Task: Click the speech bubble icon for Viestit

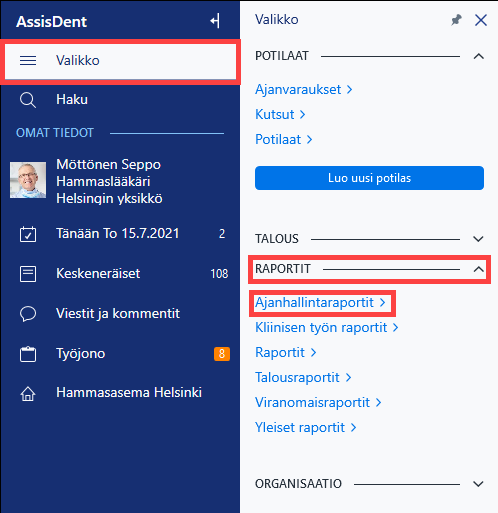Action: [x=28, y=314]
